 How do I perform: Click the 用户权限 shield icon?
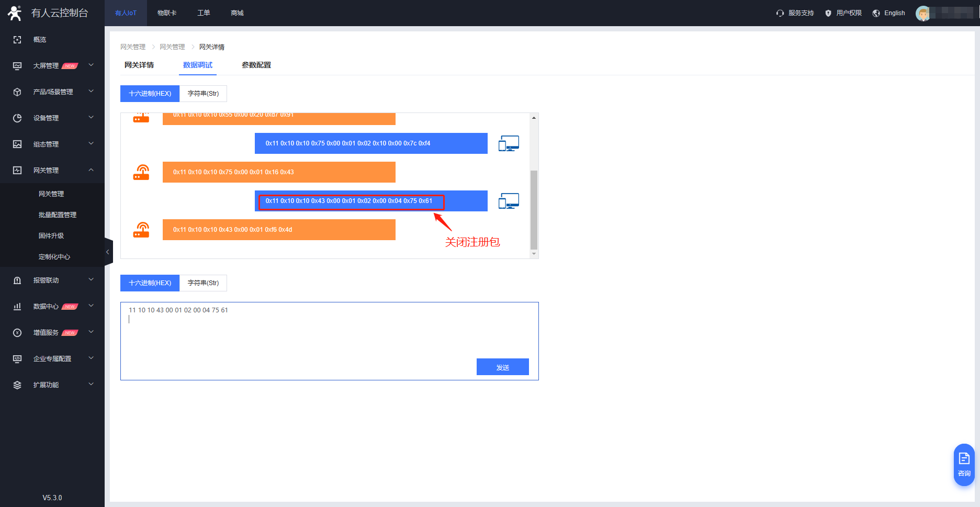[828, 13]
